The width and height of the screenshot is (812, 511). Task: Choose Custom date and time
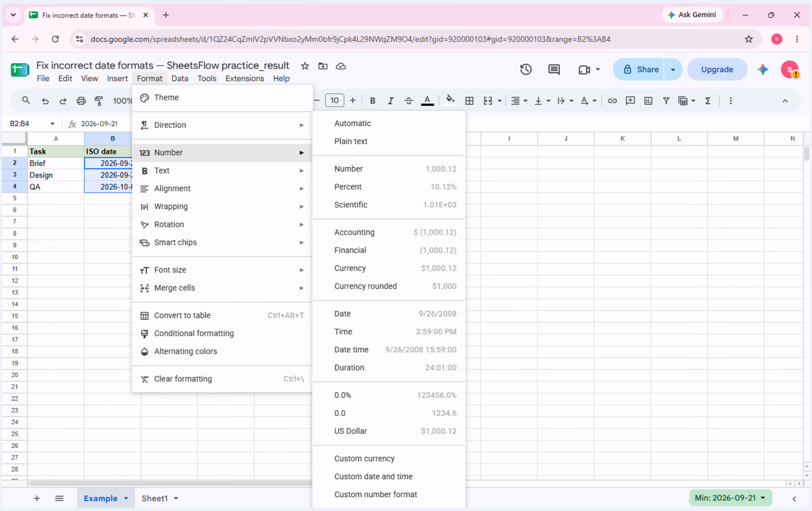coord(389,476)
